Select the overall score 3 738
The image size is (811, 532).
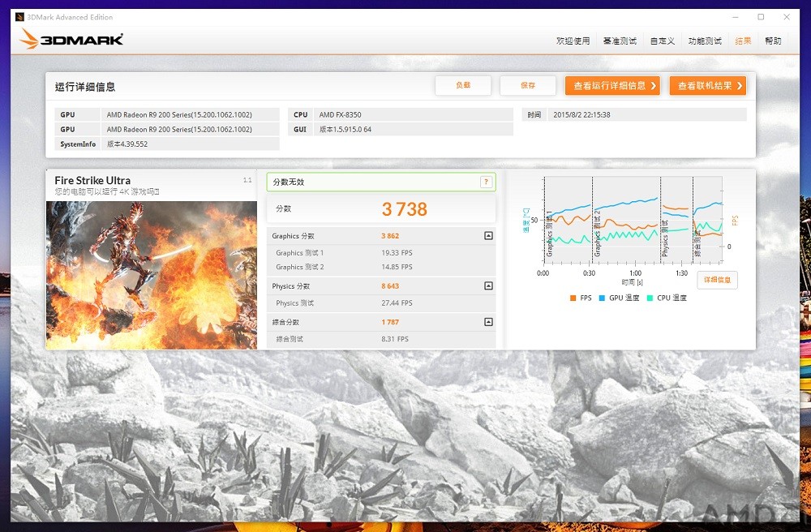[x=405, y=209]
